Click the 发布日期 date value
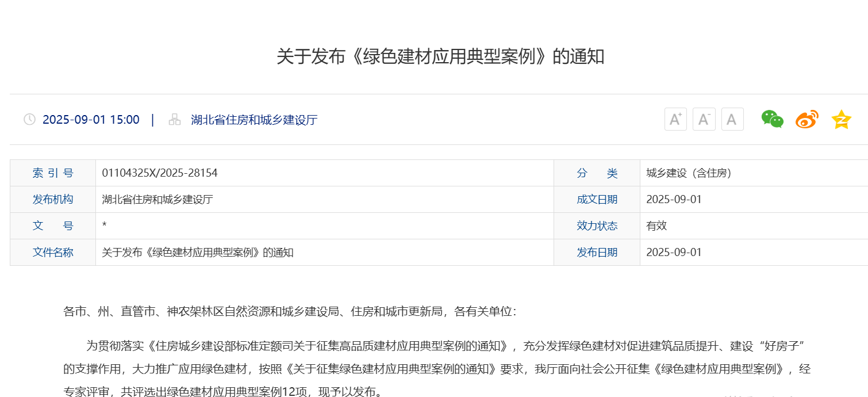The width and height of the screenshot is (868, 397). point(674,253)
